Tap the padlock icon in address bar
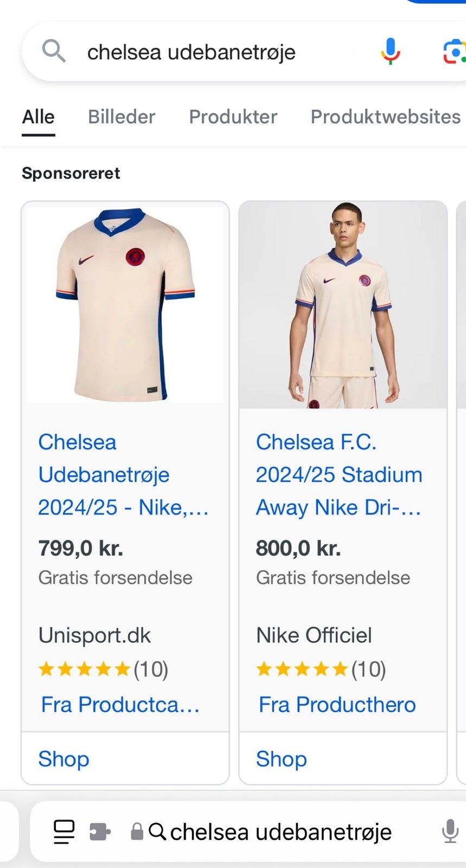Screen dimensions: 466x868 (137, 832)
